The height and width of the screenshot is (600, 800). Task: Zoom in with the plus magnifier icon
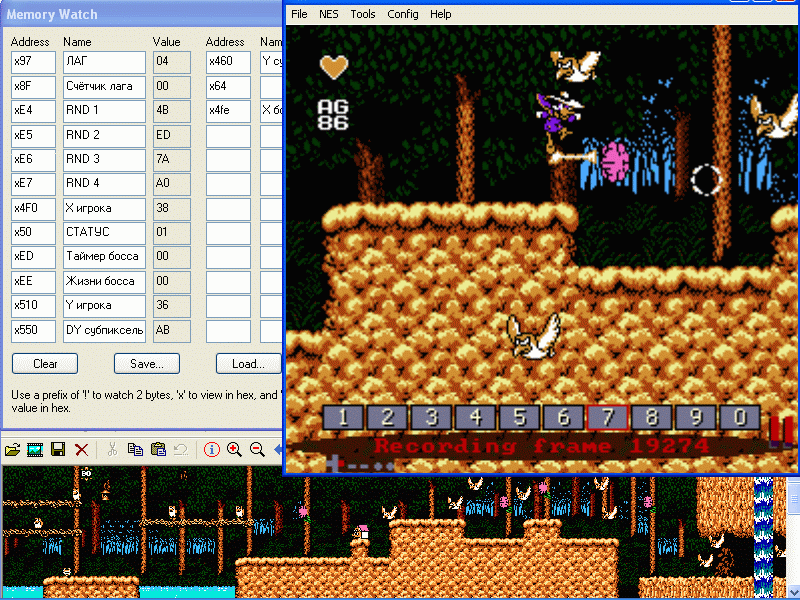tap(235, 449)
